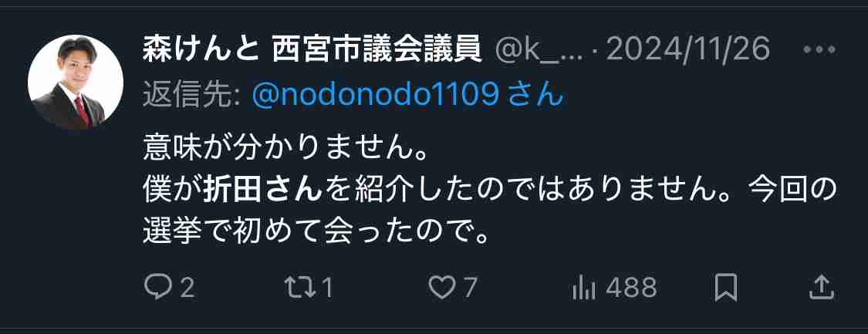Open the 2024/11/26 post date link
The height and width of the screenshot is (334, 868).
point(688,51)
